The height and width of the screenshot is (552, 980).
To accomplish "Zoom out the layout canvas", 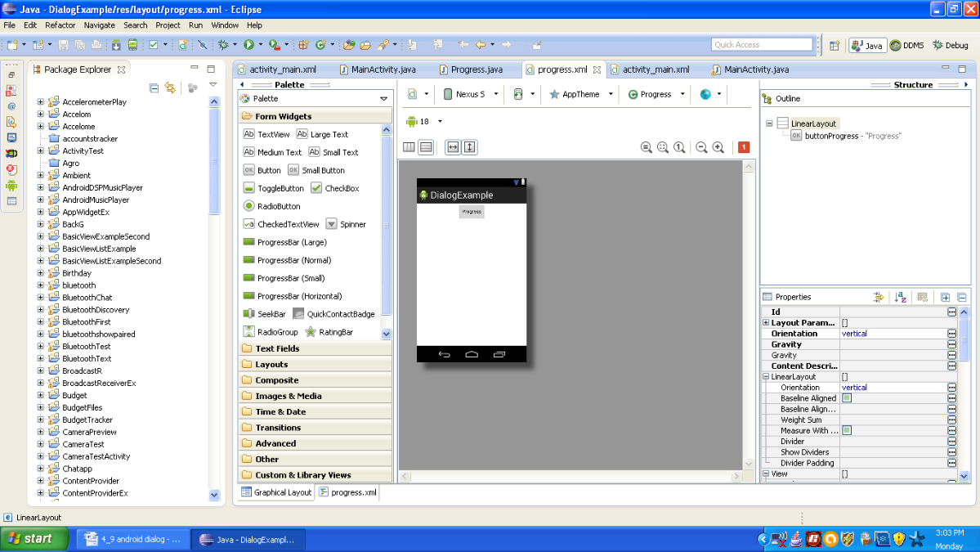I will pos(701,147).
